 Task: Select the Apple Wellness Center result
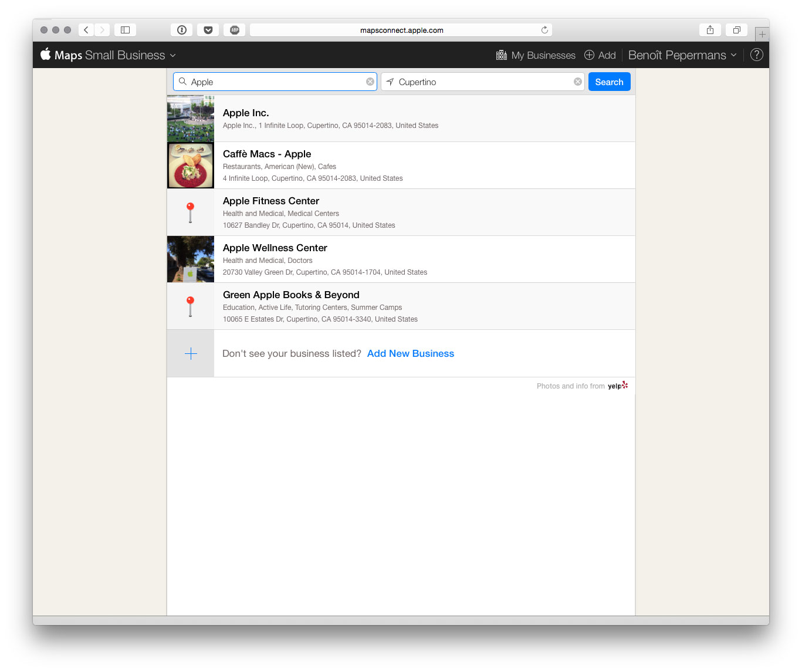pos(401,259)
